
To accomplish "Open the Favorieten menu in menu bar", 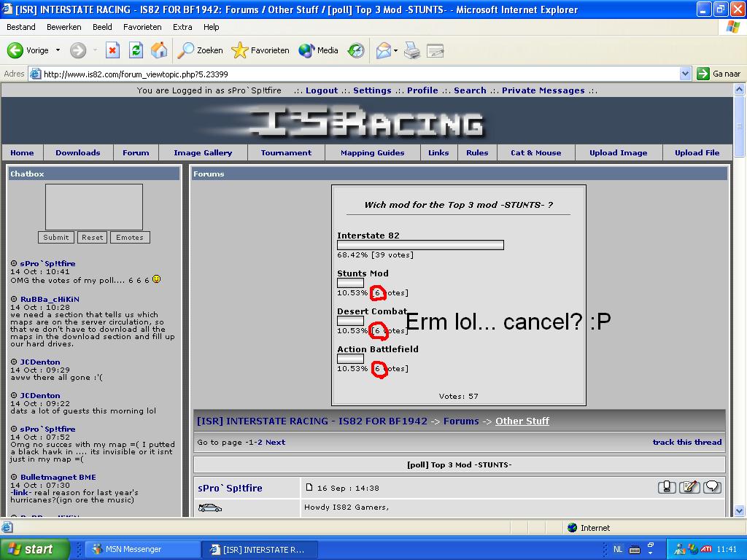I will [142, 27].
